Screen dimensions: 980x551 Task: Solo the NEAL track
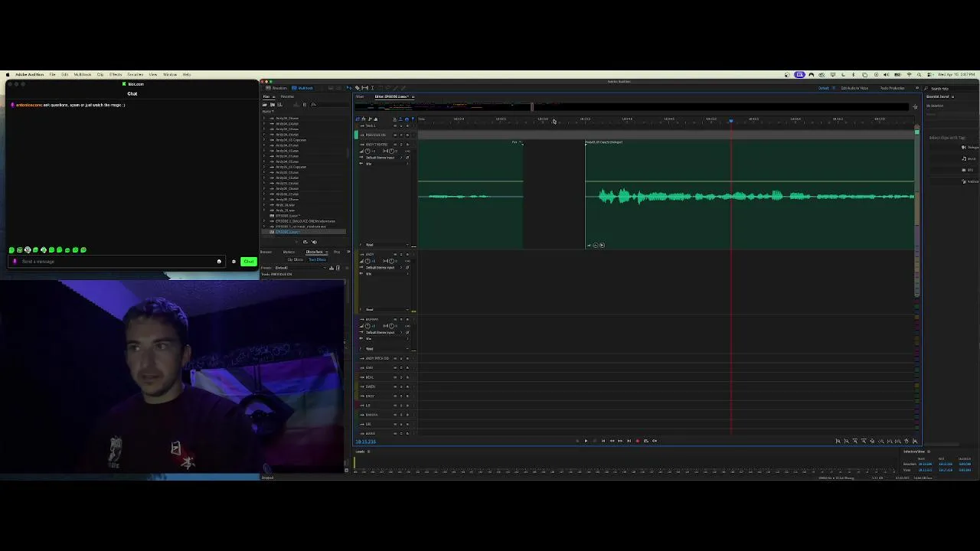coord(401,377)
